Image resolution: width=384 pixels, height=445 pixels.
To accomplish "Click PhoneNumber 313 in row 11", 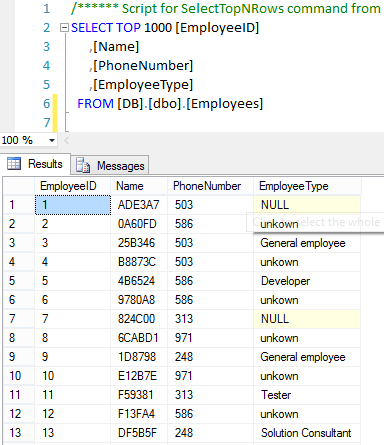I will coord(210,395).
